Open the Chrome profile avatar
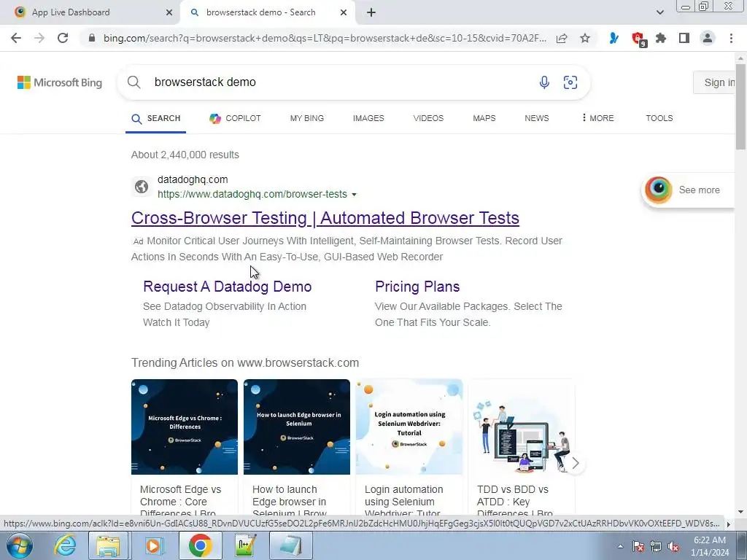 point(708,38)
